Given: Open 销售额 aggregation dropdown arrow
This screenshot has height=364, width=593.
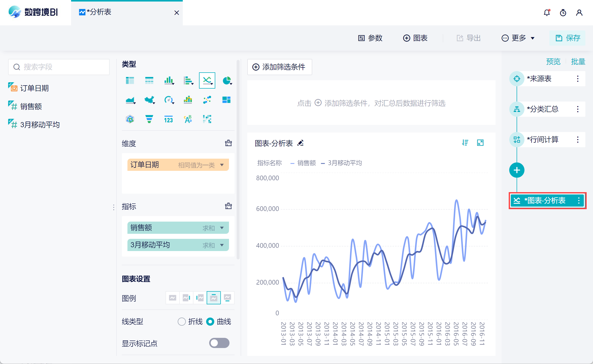Looking at the screenshot, I should tap(222, 228).
